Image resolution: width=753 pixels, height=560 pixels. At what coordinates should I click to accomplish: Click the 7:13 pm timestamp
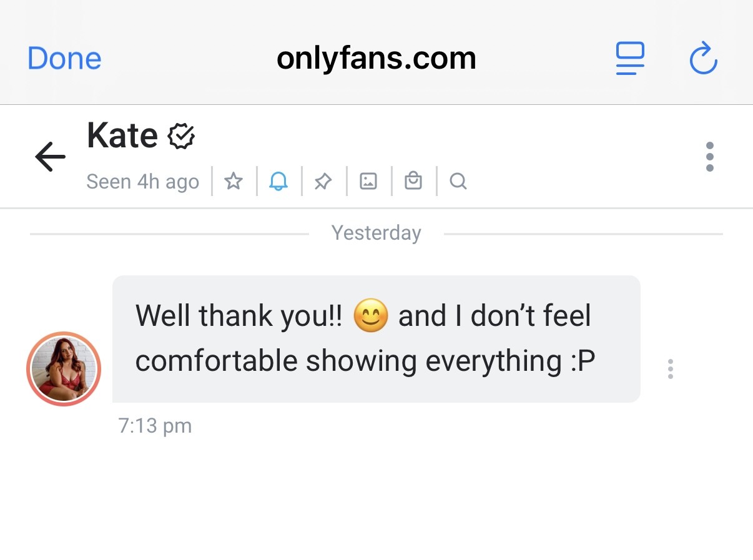pyautogui.click(x=155, y=426)
